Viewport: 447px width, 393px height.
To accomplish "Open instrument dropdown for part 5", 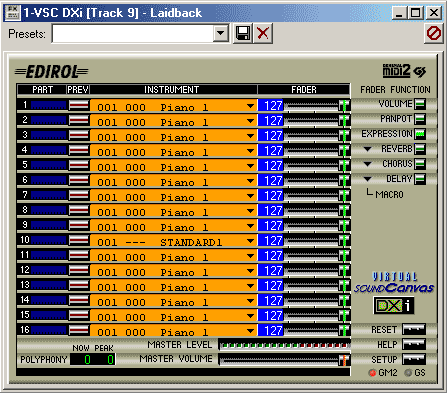I will pos(250,166).
